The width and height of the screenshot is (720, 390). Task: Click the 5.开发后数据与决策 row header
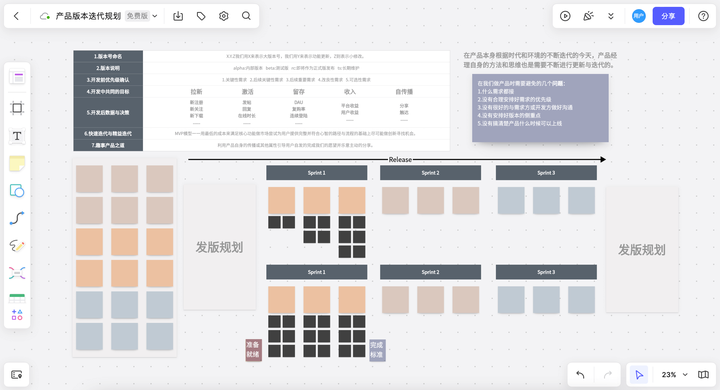click(108, 112)
